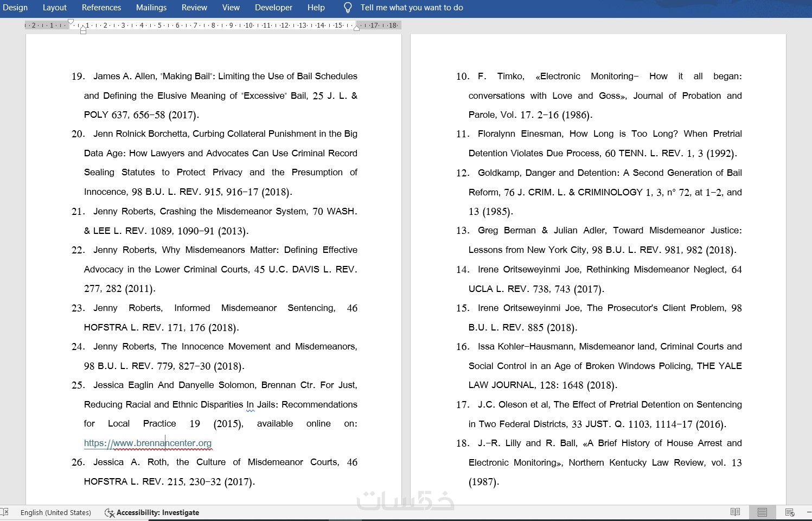Go to the Mailings tab
This screenshot has width=812, height=521.
(151, 8)
